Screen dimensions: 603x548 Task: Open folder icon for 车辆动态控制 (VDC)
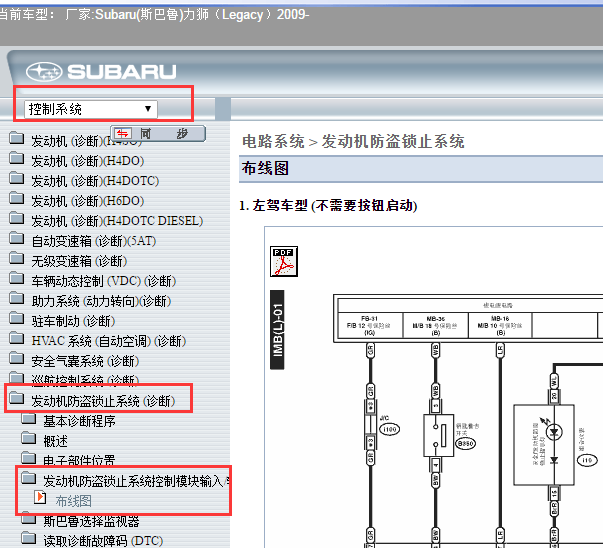click(x=17, y=278)
